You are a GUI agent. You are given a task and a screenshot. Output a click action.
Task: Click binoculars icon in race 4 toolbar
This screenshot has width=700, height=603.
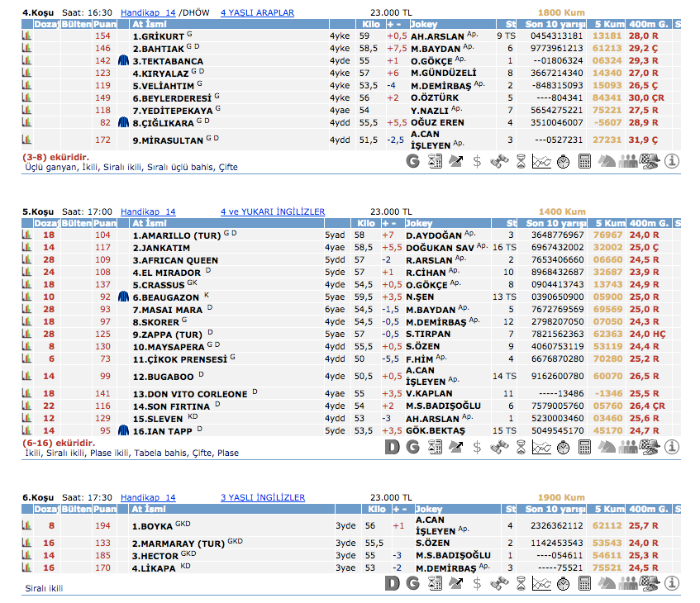click(x=498, y=161)
